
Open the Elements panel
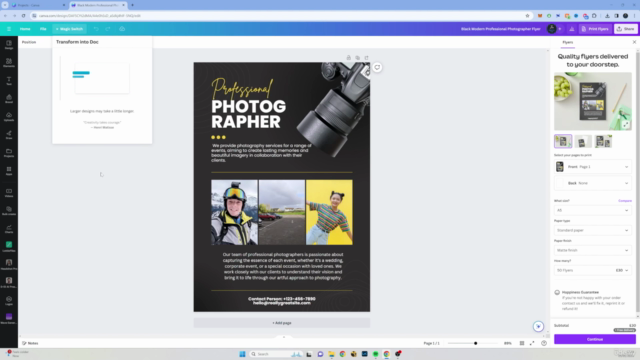click(9, 62)
